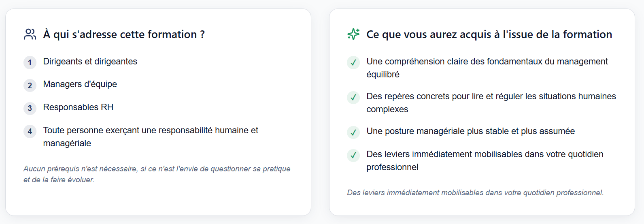
Task: Click the people icon beside audience heading
Action: (x=30, y=34)
